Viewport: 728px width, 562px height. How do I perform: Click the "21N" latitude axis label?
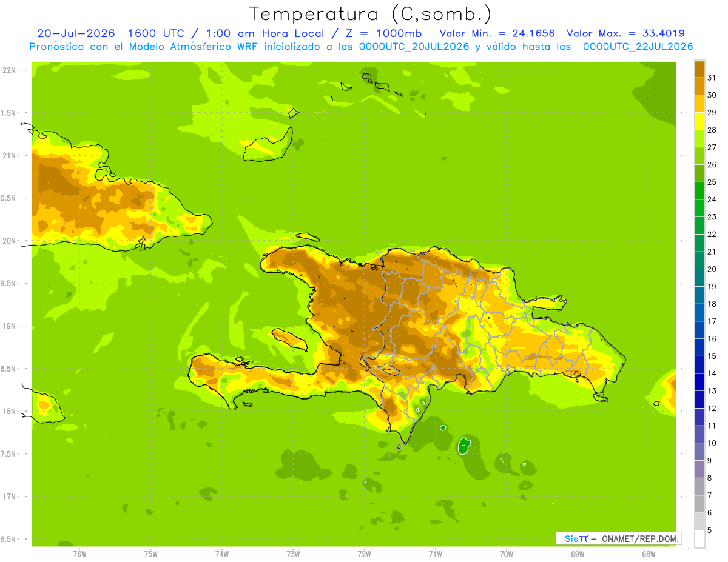[x=8, y=156]
